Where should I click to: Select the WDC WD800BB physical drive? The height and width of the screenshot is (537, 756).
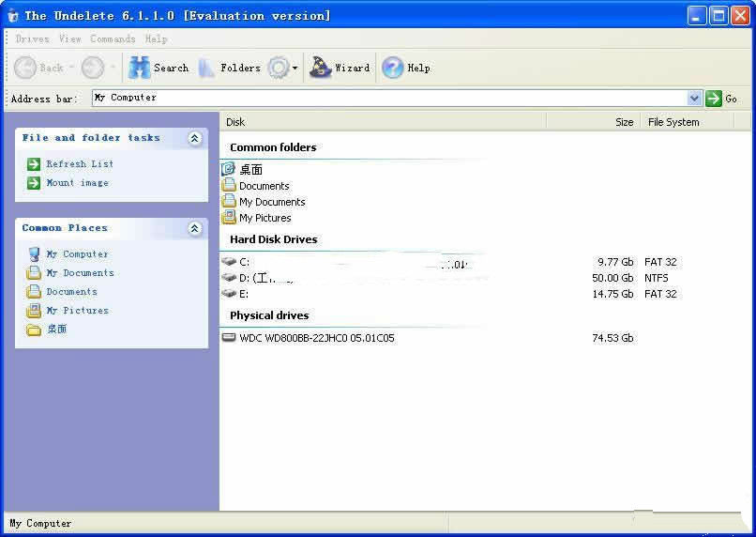coord(316,338)
